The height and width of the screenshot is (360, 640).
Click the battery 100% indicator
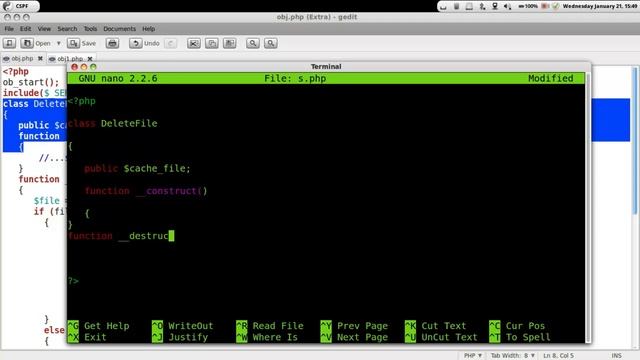(x=528, y=6)
